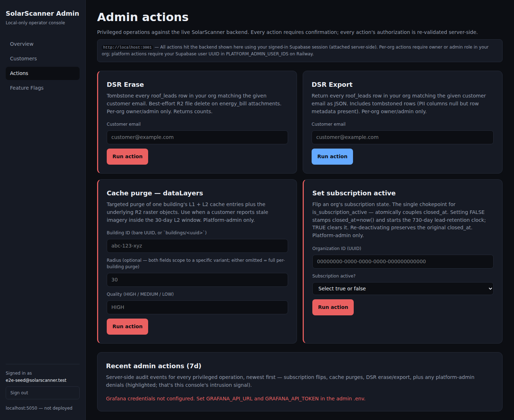The height and width of the screenshot is (420, 514).
Task: Click the Building ID input field
Action: tap(197, 246)
